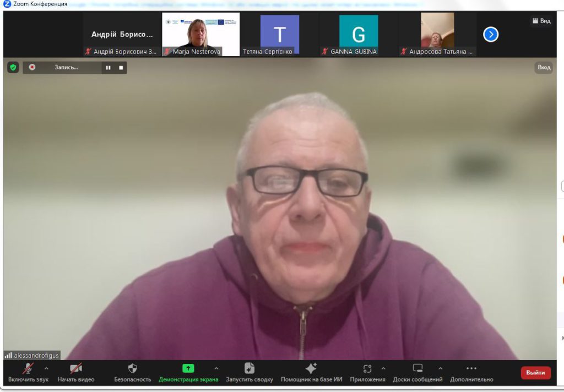The image size is (564, 392).
Task: Open the AI Companion (Помощник на базе ИИ)
Action: (x=311, y=369)
